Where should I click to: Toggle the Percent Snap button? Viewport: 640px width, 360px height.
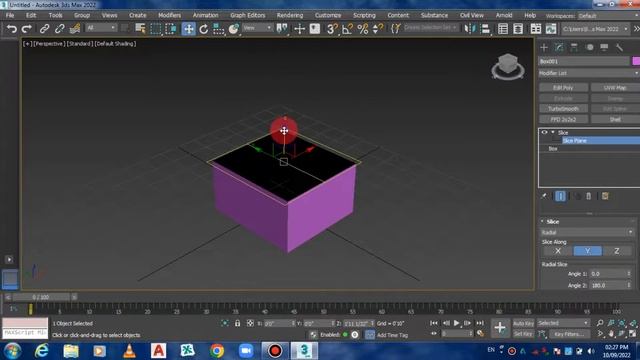(x=362, y=29)
